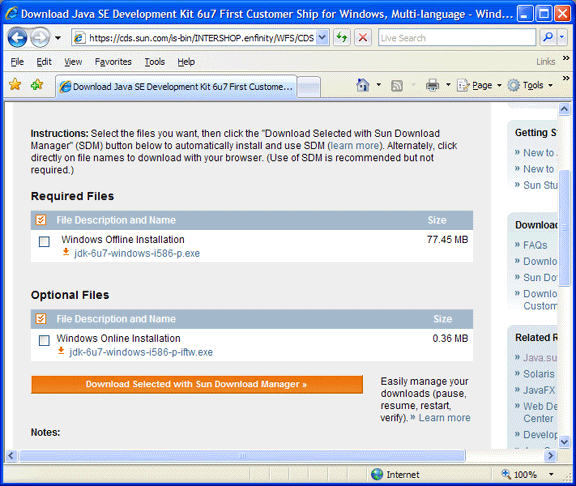Open the Tools menu in menu bar

[154, 62]
